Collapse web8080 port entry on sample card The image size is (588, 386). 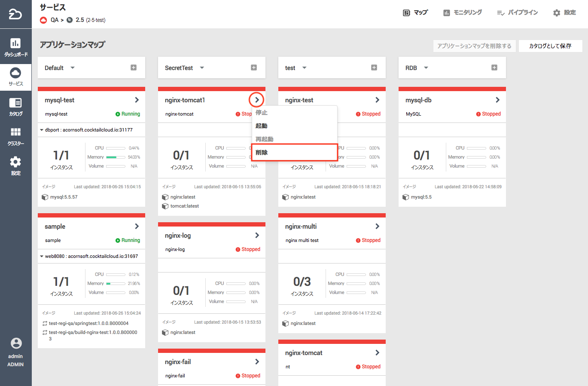coord(42,256)
